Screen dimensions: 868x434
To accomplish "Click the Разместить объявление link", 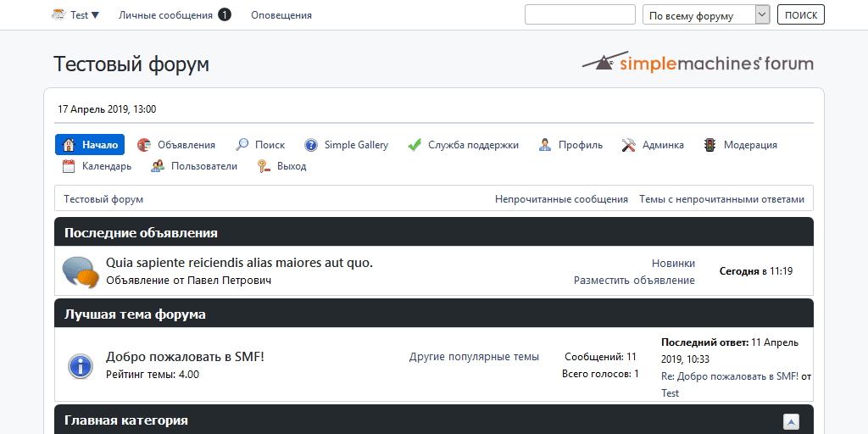I will point(634,281).
